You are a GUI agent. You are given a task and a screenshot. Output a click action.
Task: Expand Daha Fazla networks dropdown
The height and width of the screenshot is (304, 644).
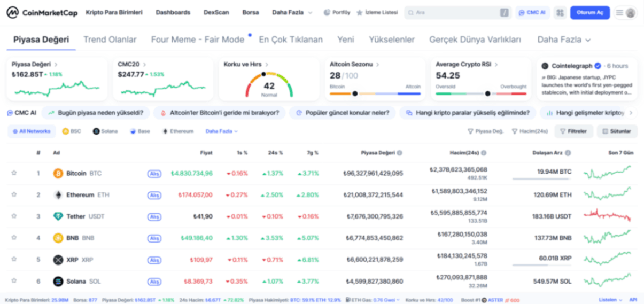(x=221, y=131)
